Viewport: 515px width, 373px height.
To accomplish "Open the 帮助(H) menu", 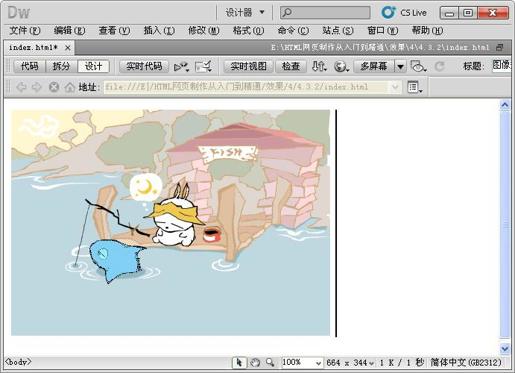I will pos(427,31).
